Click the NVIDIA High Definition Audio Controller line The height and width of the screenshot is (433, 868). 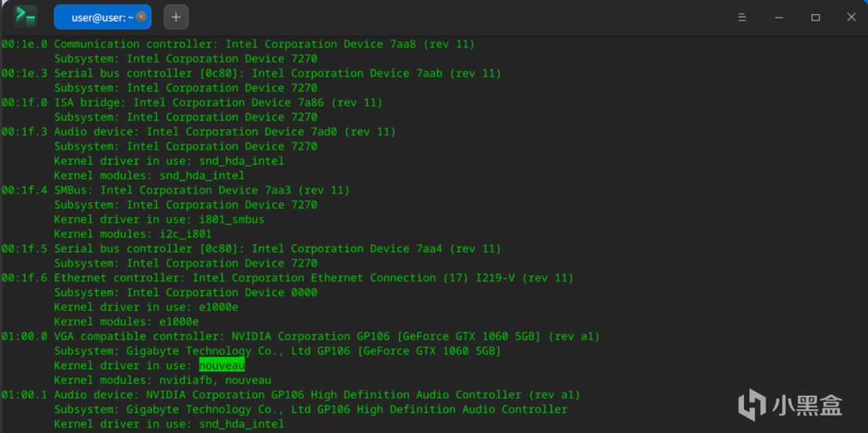(291, 394)
